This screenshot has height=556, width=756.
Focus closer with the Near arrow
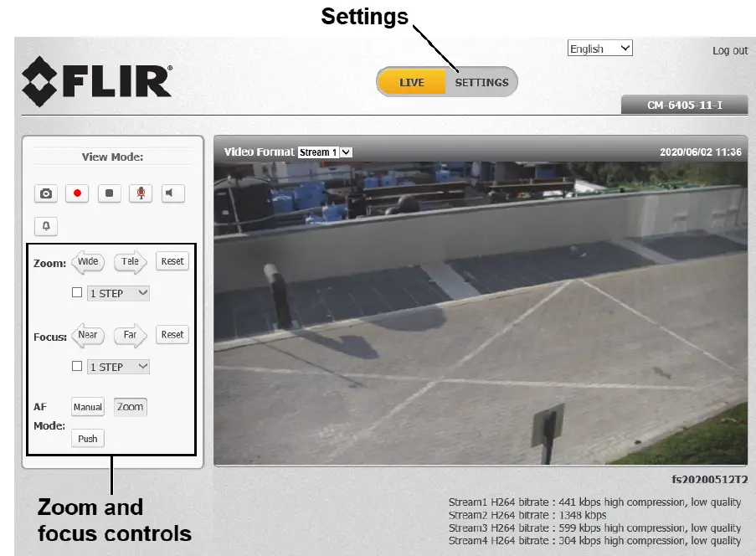pos(87,335)
